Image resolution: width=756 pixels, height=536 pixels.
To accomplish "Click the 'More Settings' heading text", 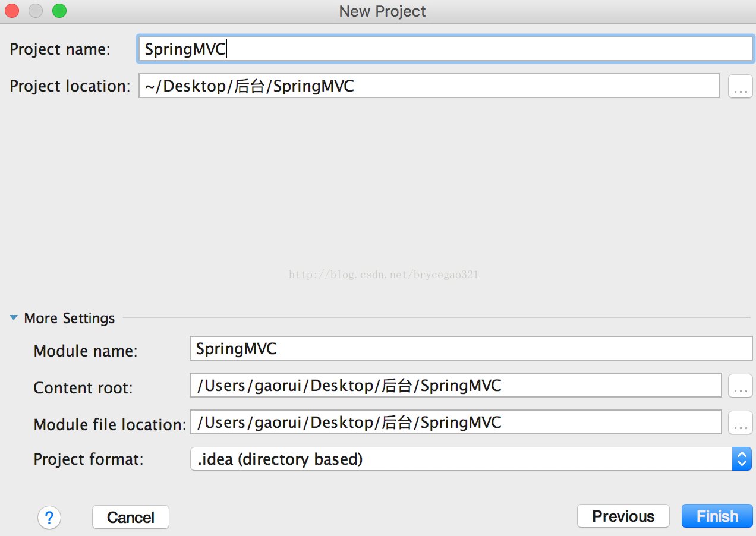I will [x=70, y=318].
